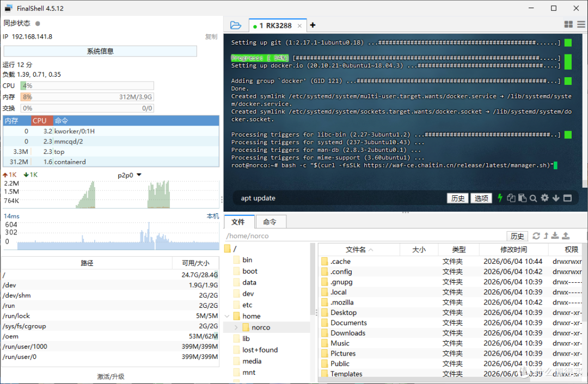588x384 pixels.
Task: Open the p2p0 network interface dropdown
Action: click(130, 175)
